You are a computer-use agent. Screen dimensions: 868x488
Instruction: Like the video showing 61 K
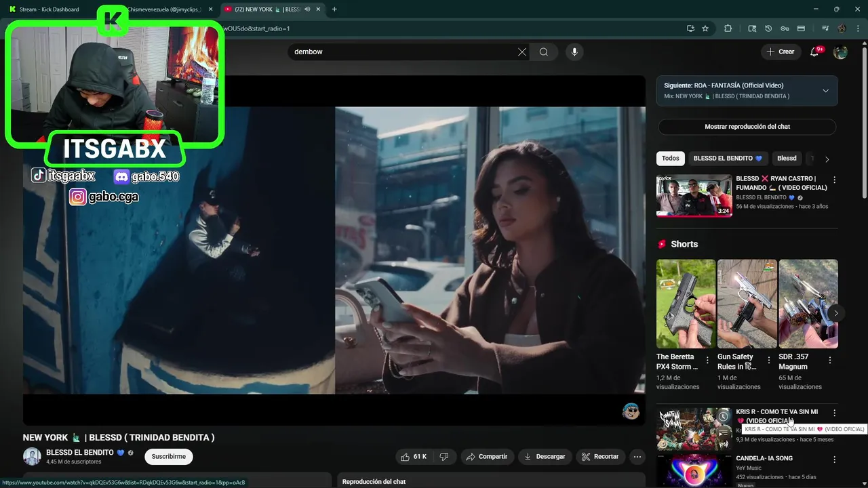tap(414, 457)
